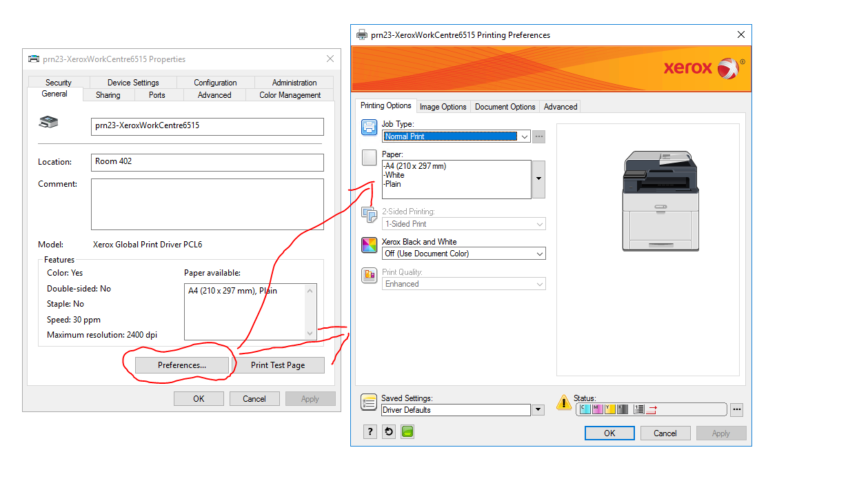Image resolution: width=868 pixels, height=481 pixels.
Task: Close the Printing Preferences window
Action: pyautogui.click(x=741, y=34)
